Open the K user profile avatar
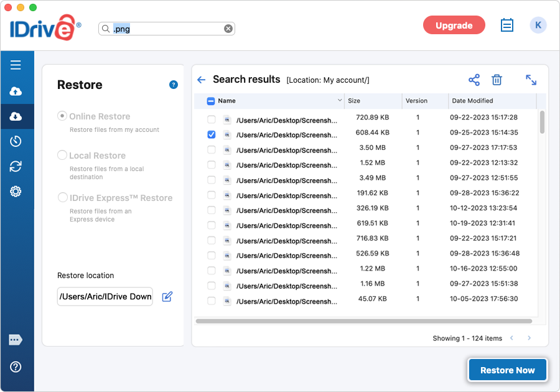Screen dimensions: 560x392 click(538, 25)
